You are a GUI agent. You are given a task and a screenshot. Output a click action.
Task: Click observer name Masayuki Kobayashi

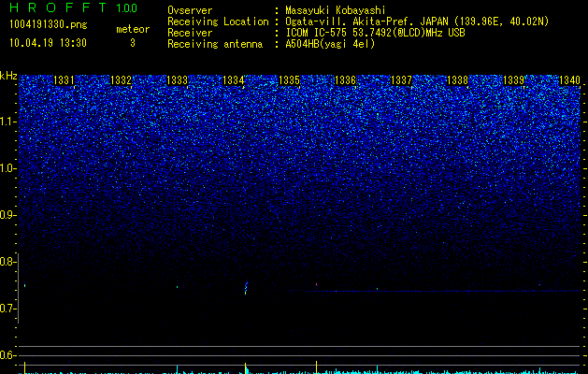pyautogui.click(x=336, y=10)
